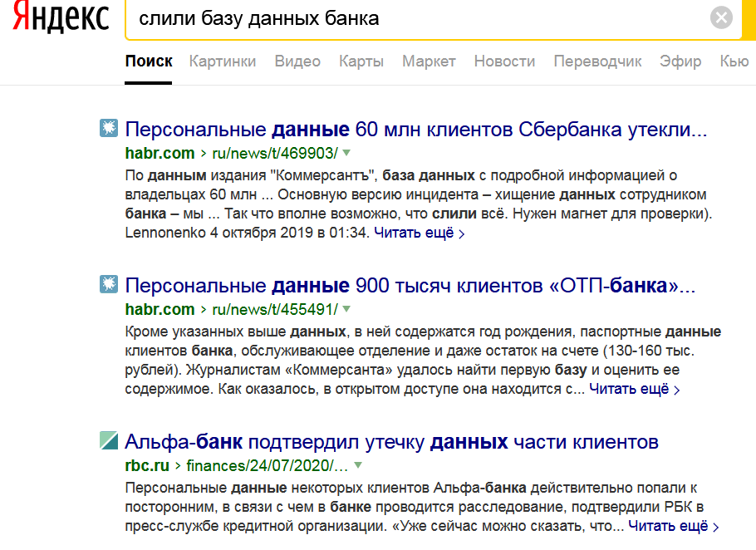Image resolution: width=756 pixels, height=550 pixels.
Task: Click the rbc.ru domain link
Action: (147, 465)
